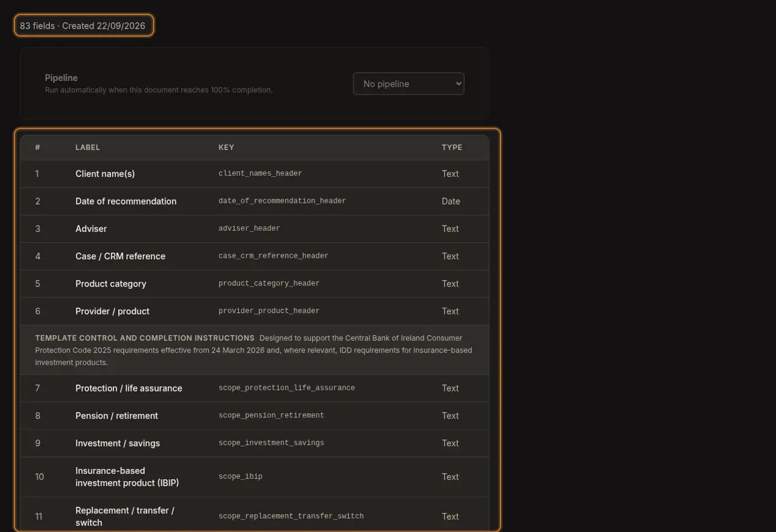776x532 pixels.
Task: Click the "#" column header
Action: coord(38,148)
